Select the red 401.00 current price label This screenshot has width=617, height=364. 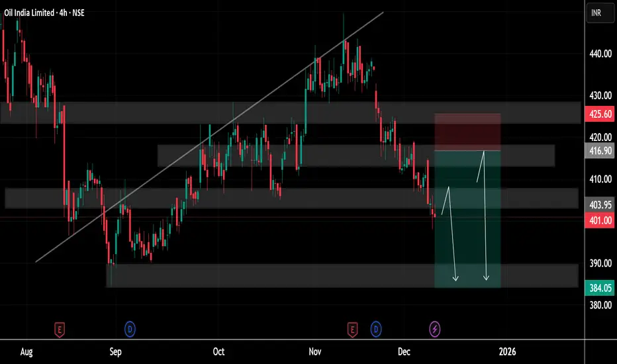tap(600, 220)
